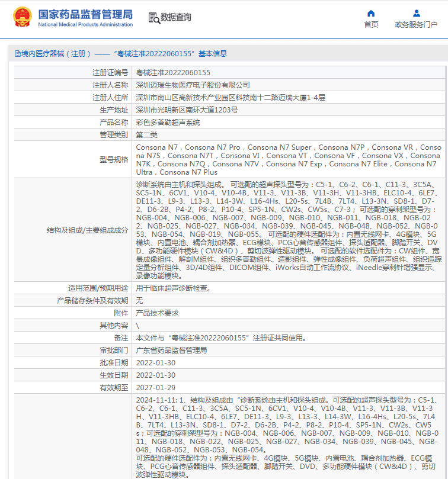The height and width of the screenshot is (479, 448).
Task: Click the national emblem logo
Action: click(x=23, y=17)
